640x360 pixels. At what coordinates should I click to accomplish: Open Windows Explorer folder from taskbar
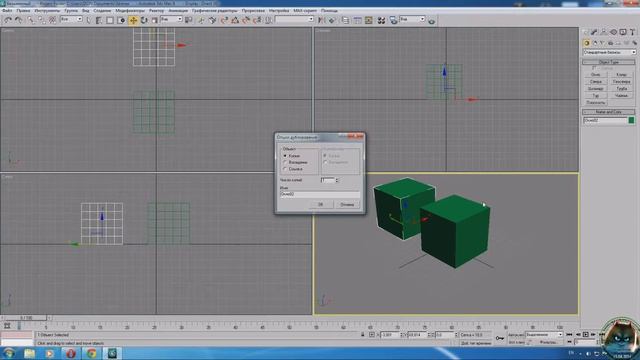click(29, 353)
